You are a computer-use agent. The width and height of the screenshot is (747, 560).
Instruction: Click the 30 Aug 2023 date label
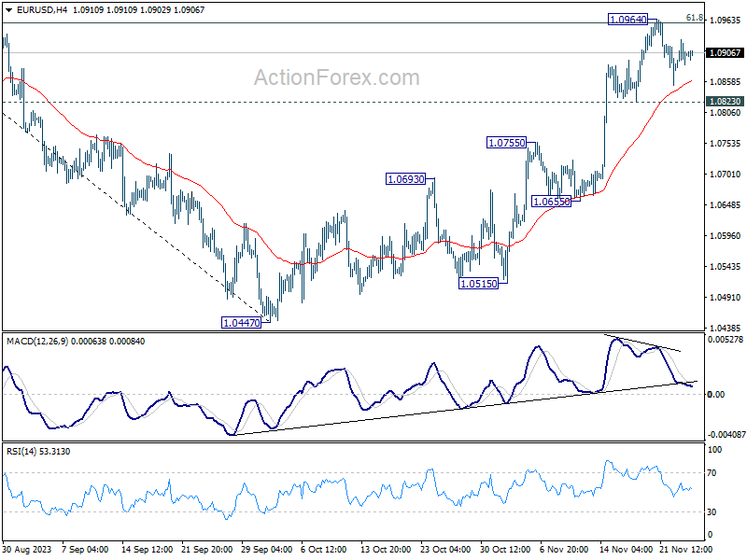click(27, 550)
